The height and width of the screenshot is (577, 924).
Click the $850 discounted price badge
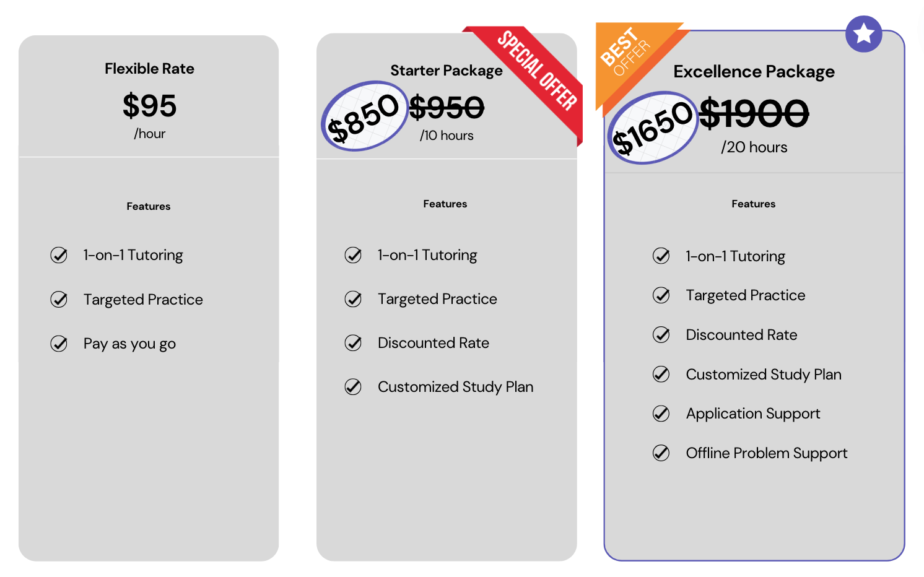tap(364, 116)
